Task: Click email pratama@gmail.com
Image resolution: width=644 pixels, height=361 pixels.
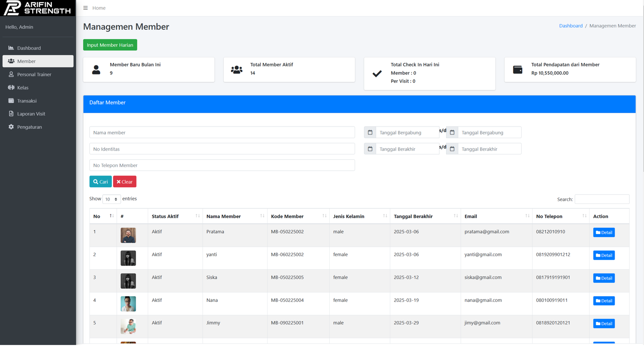Action: (487, 232)
